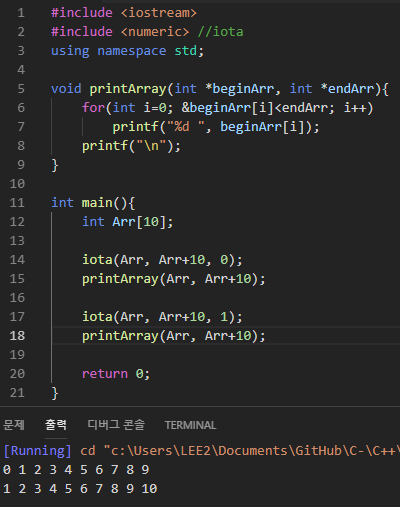Click the iota call ending with 0 on line 14

click(x=162, y=260)
